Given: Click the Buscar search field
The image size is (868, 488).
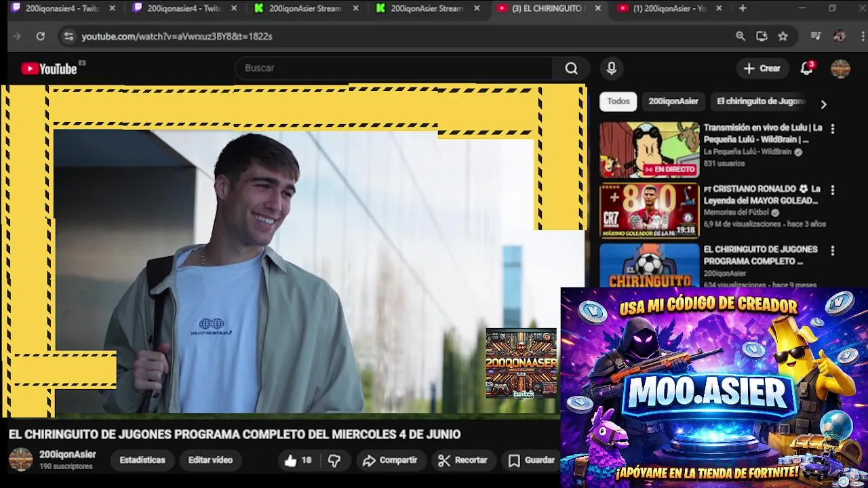Looking at the screenshot, I should point(395,68).
